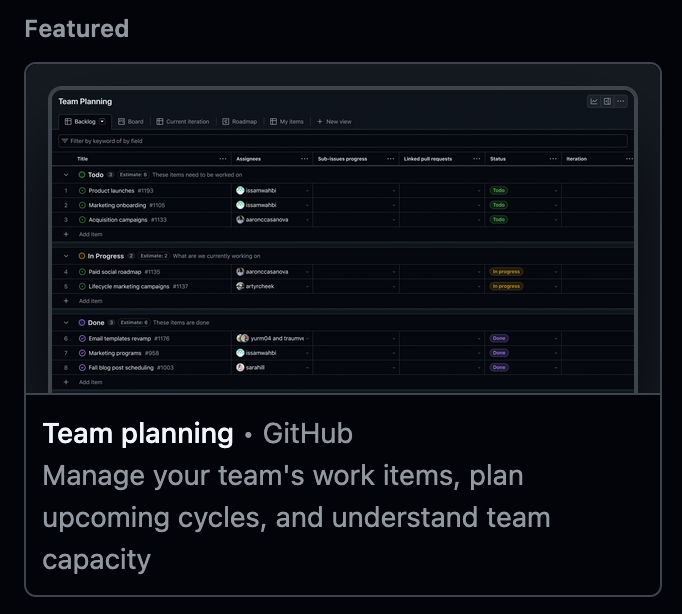This screenshot has width=682, height=614.
Task: Click Add item under the In Progress group
Action: (x=90, y=301)
